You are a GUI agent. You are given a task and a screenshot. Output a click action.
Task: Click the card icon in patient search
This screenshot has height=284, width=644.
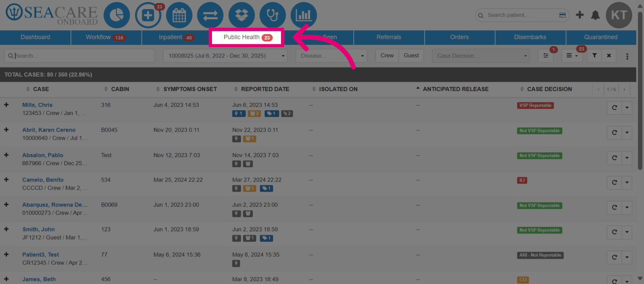[562, 15]
